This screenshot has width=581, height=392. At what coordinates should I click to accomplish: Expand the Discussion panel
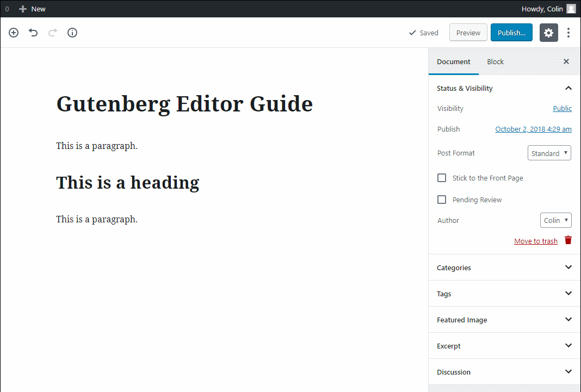click(504, 372)
